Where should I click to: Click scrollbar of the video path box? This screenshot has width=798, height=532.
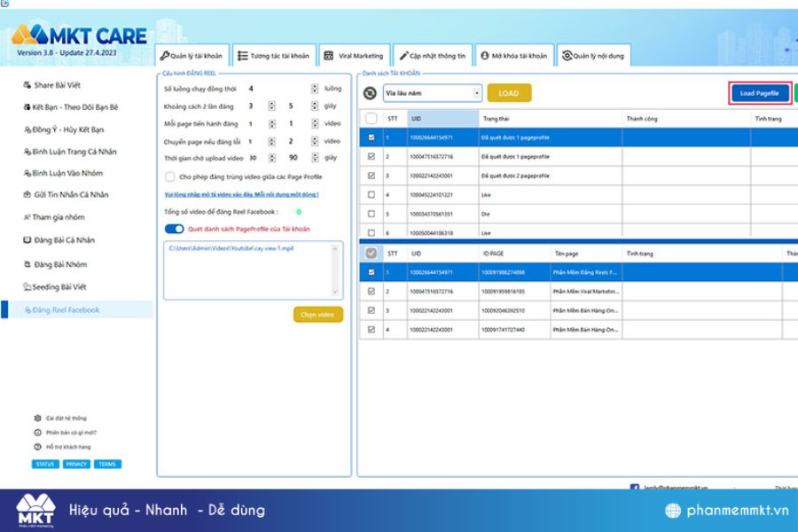[x=335, y=270]
